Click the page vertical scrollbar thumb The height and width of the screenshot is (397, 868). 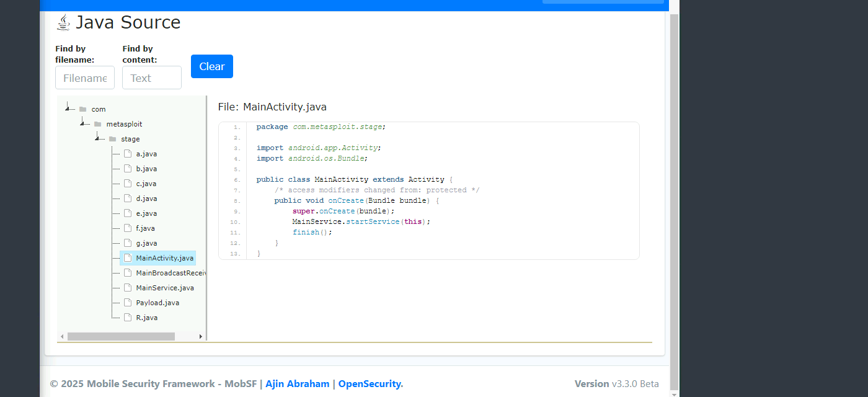675,202
